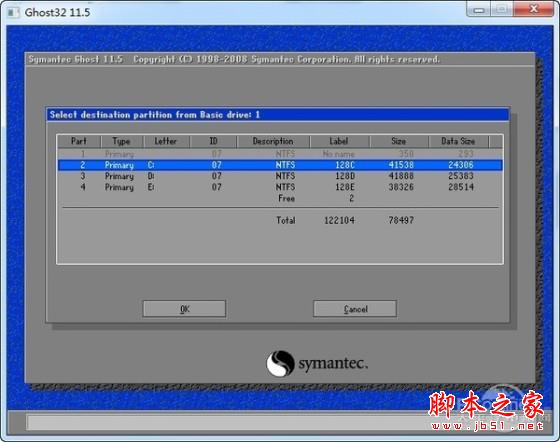Click the Letter column header

[166, 141]
